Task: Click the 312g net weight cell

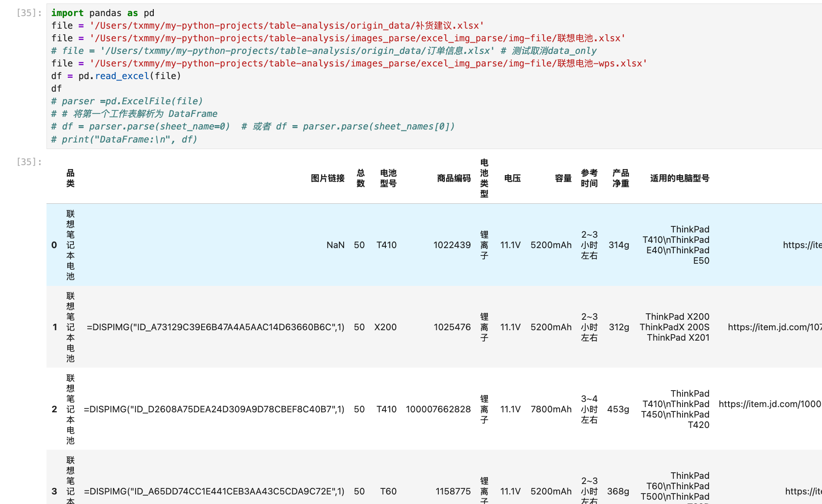Action: (619, 327)
